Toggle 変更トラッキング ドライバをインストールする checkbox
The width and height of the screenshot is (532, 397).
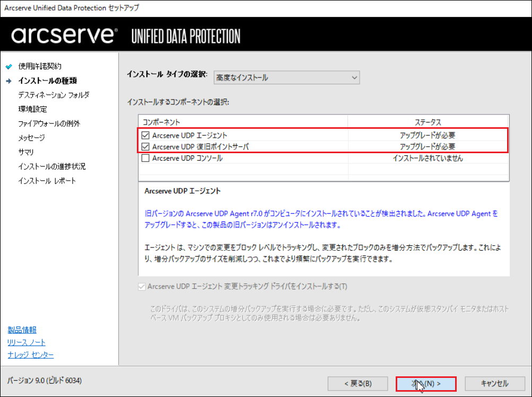click(142, 287)
